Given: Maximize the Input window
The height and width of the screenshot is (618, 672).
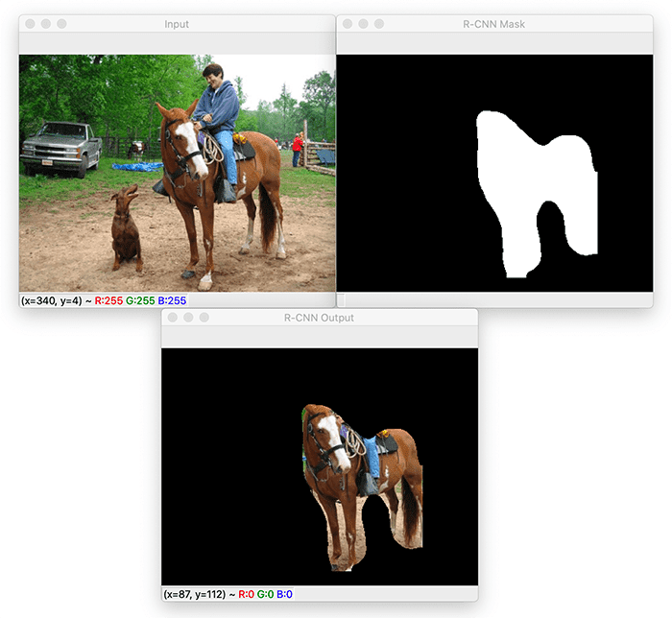Looking at the screenshot, I should (61, 23).
